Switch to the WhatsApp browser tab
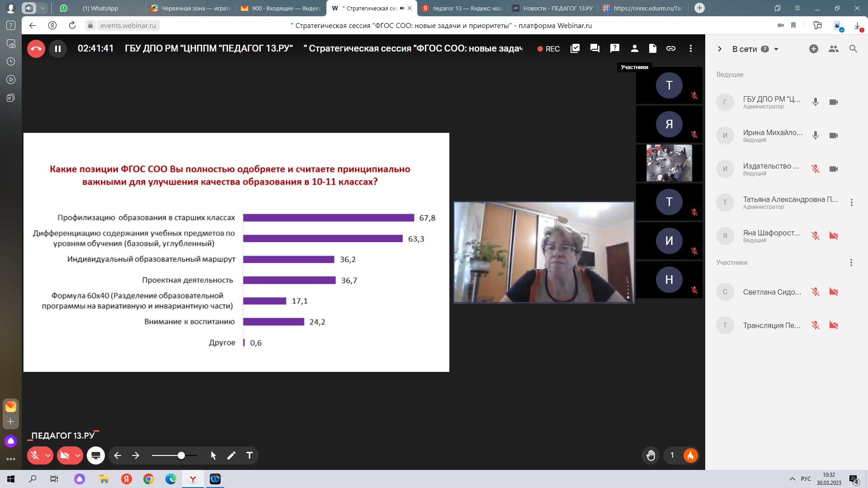Viewport: 868px width, 488px height. [x=100, y=8]
